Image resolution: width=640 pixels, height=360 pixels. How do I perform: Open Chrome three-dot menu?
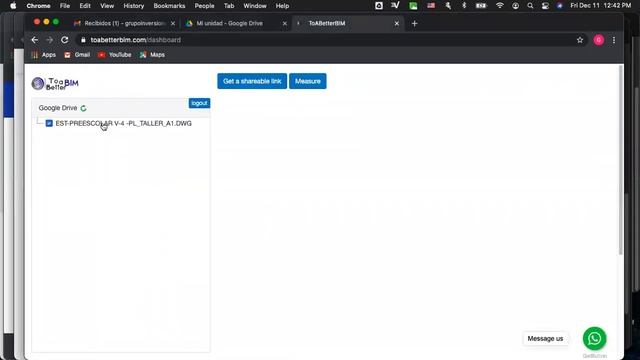pos(614,40)
